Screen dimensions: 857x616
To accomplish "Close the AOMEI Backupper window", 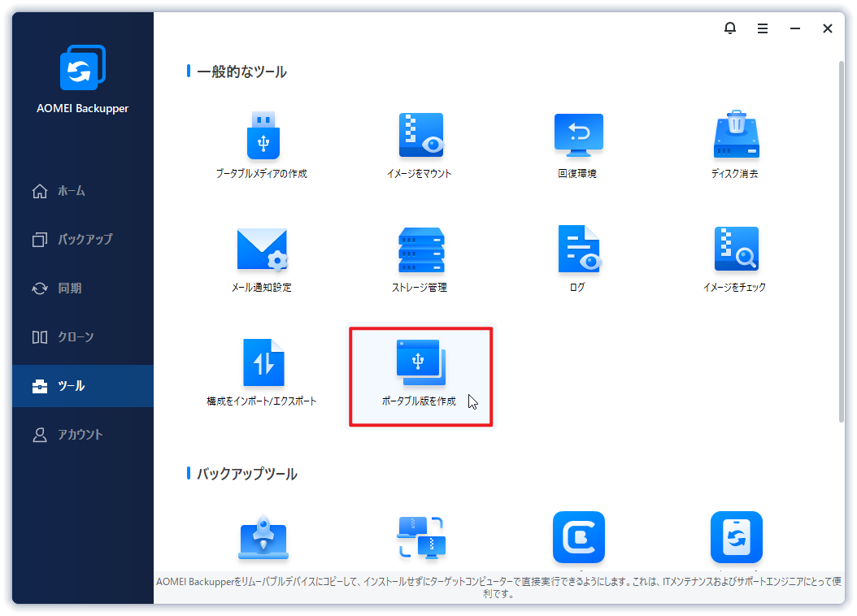I will point(828,28).
